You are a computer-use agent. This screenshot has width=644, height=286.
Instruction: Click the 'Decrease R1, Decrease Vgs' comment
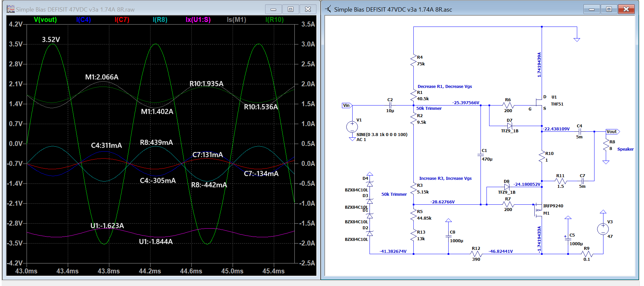click(445, 86)
